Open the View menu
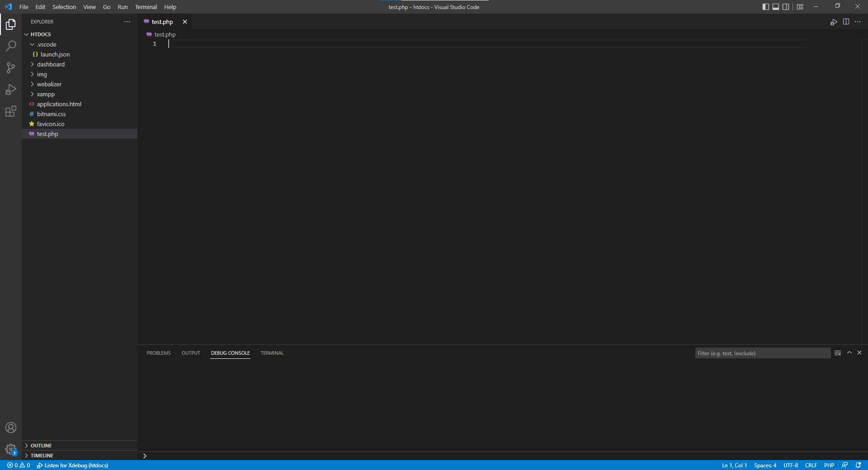Screen dimensions: 868x470 pos(90,7)
